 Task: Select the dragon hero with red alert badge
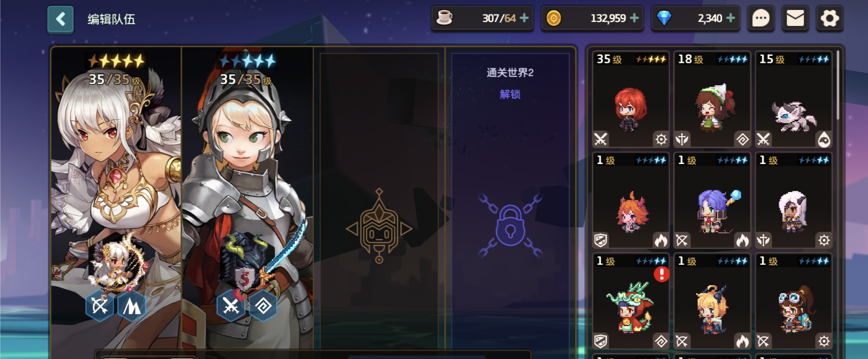click(631, 301)
